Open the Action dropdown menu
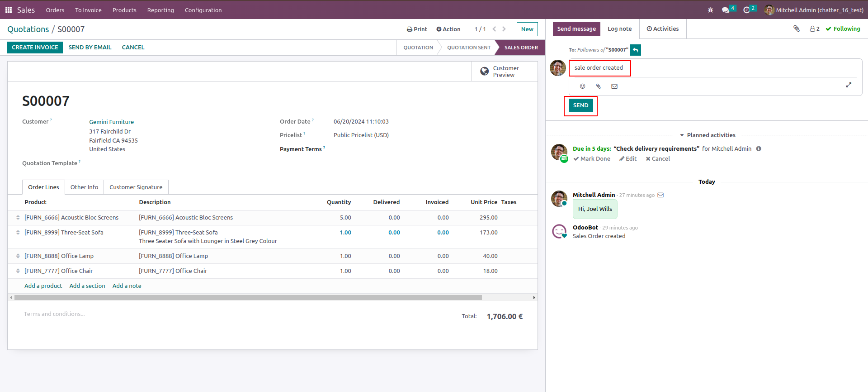This screenshot has height=392, width=868. pos(448,29)
